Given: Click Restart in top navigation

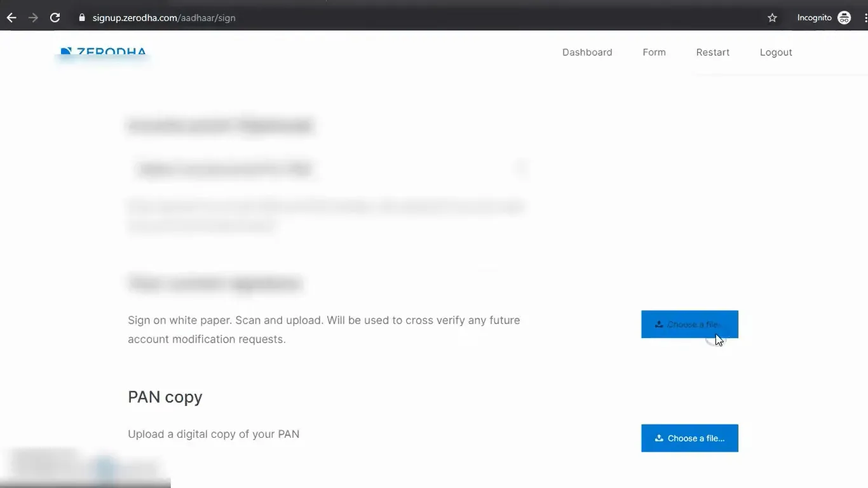Looking at the screenshot, I should pos(712,52).
